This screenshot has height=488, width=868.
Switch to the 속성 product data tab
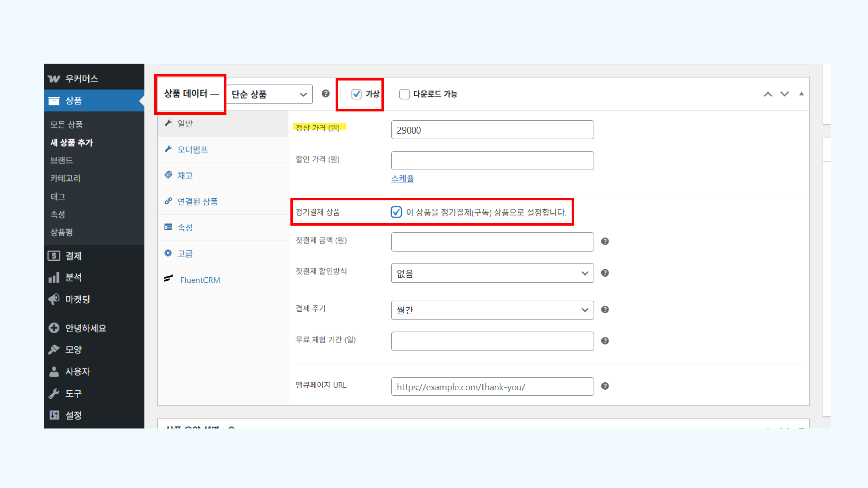pos(223,227)
